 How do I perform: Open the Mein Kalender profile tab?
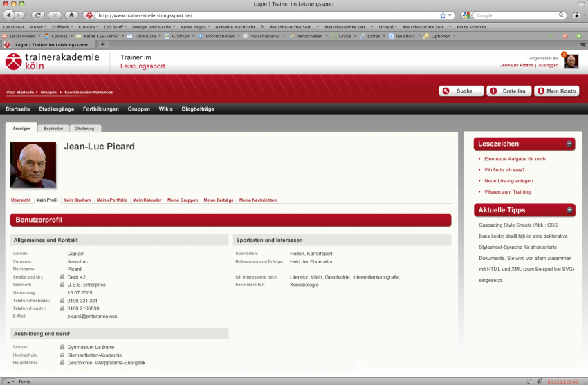[x=147, y=200]
